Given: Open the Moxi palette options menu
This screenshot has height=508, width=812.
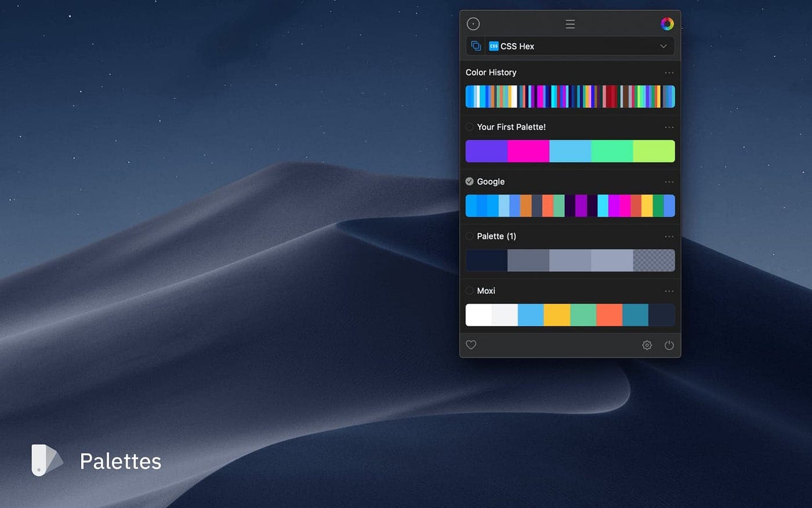Looking at the screenshot, I should click(669, 291).
